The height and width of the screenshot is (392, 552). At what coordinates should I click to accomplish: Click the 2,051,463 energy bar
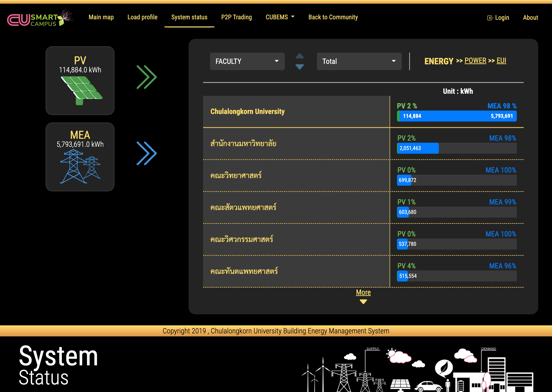(457, 148)
